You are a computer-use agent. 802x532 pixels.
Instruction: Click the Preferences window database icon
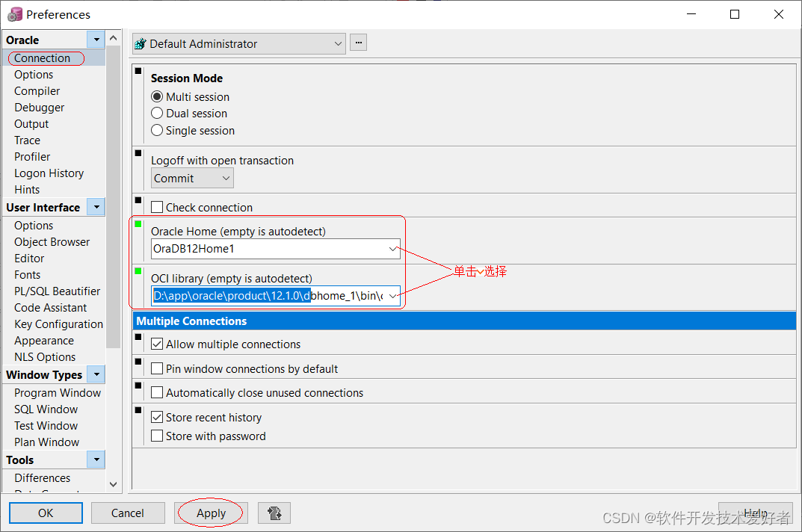tap(15, 14)
